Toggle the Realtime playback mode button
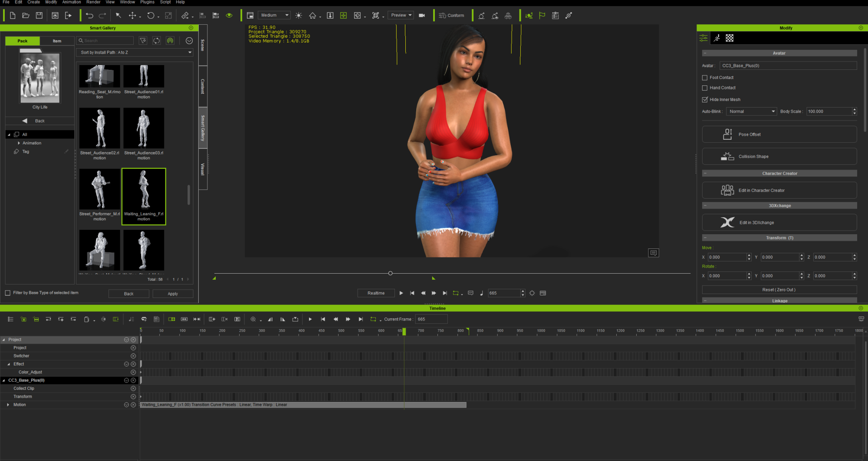868x461 pixels. pyautogui.click(x=376, y=293)
